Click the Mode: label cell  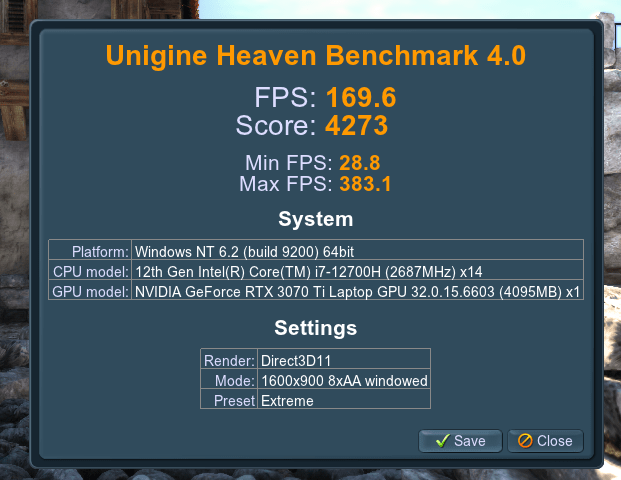[229, 379]
